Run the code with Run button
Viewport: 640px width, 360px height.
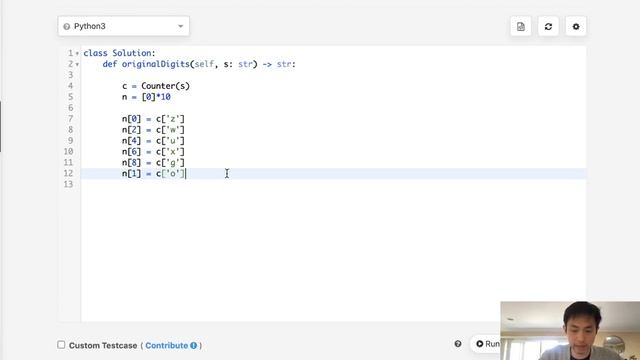click(x=487, y=344)
